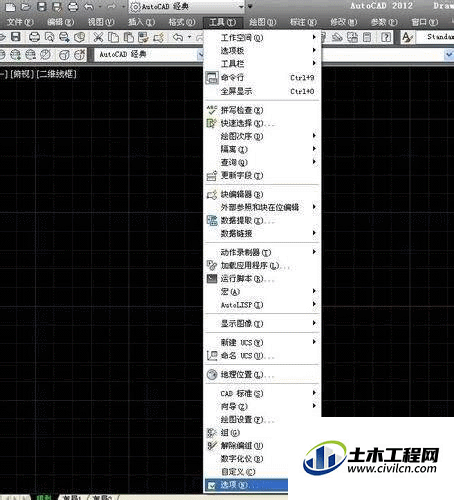
Task: Click the last globe icon with X mark
Action: 79,55
